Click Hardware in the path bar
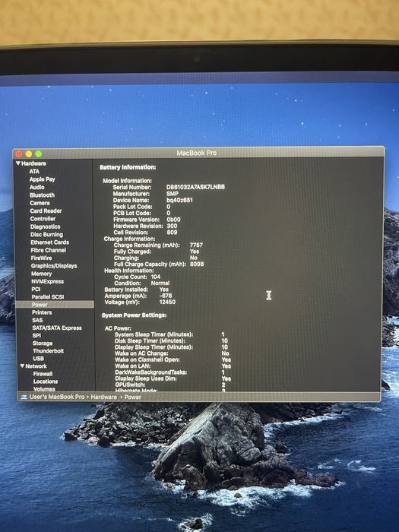 click(x=104, y=397)
